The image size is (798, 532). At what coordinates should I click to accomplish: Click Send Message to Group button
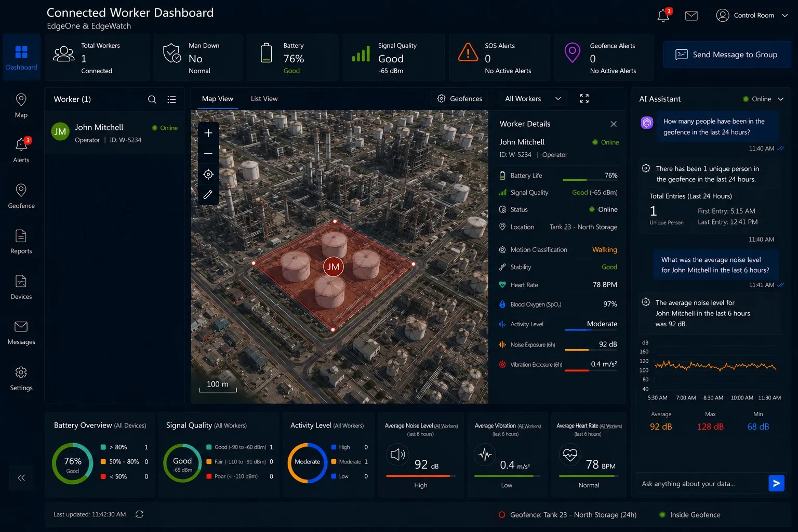(x=727, y=55)
